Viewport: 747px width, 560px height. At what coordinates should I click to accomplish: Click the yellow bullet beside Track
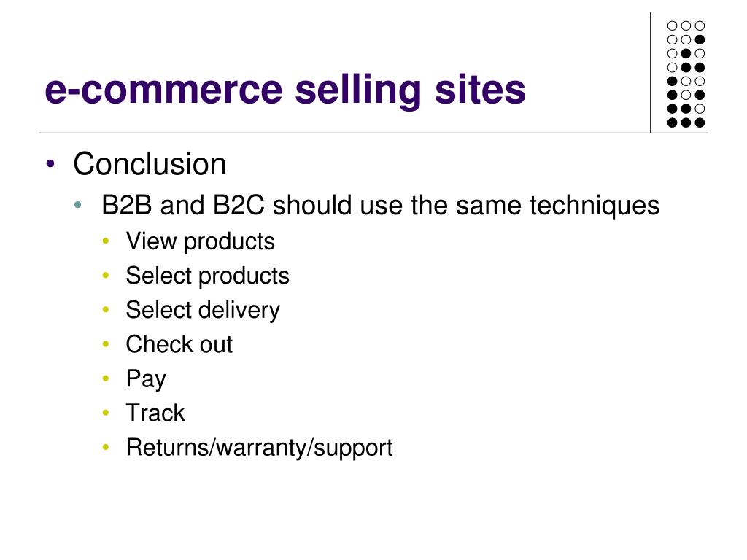click(106, 413)
